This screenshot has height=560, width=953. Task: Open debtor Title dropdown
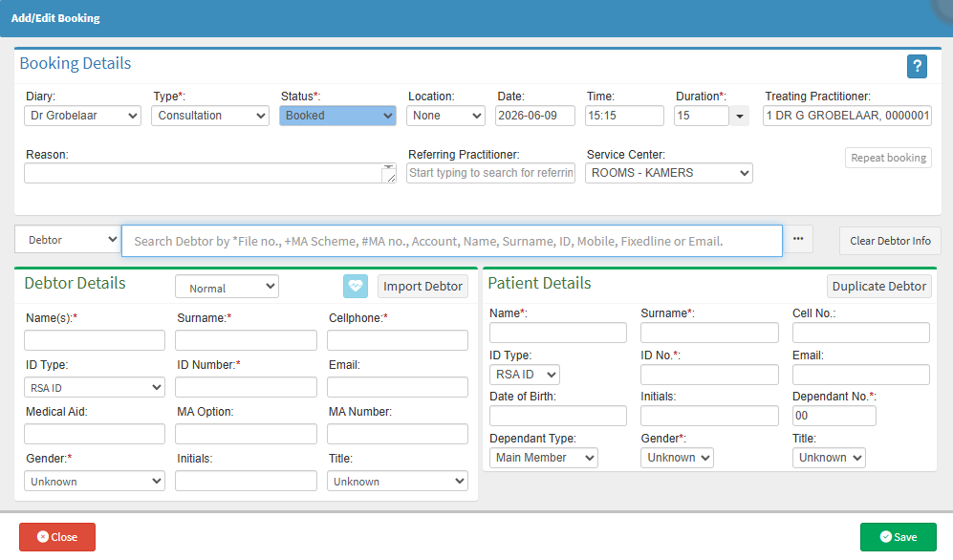click(398, 481)
